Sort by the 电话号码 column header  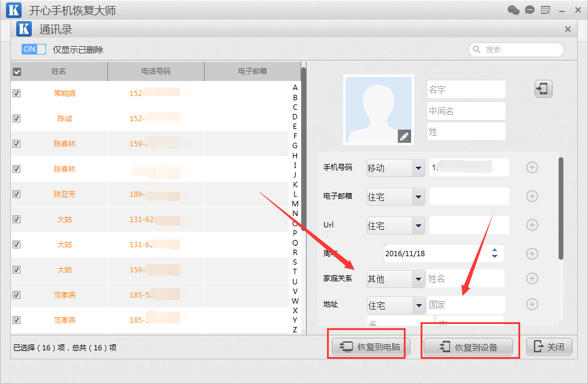click(156, 71)
